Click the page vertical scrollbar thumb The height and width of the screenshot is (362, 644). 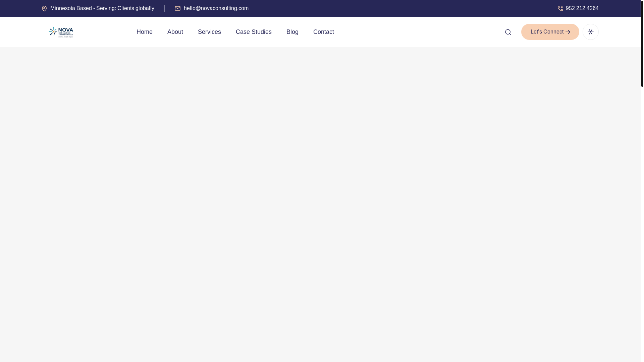point(642,44)
